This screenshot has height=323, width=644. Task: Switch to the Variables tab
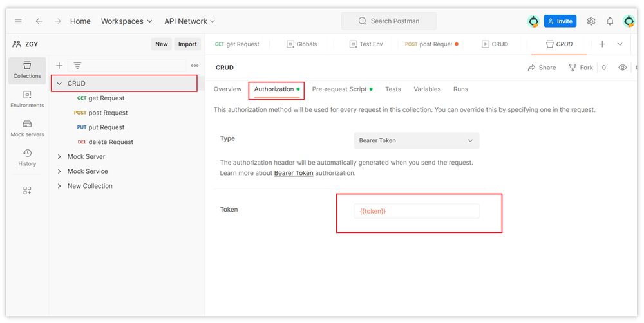click(x=427, y=89)
